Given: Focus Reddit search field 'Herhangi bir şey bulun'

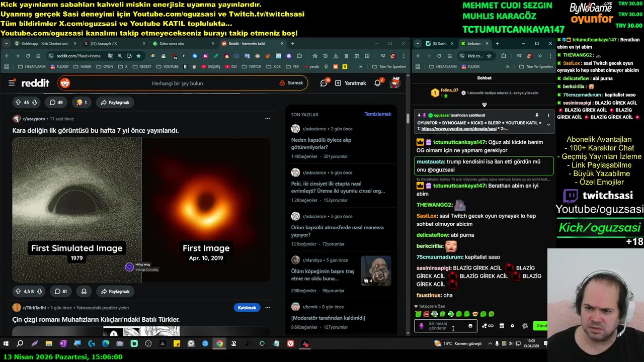Looking at the screenshot, I should click(x=177, y=83).
